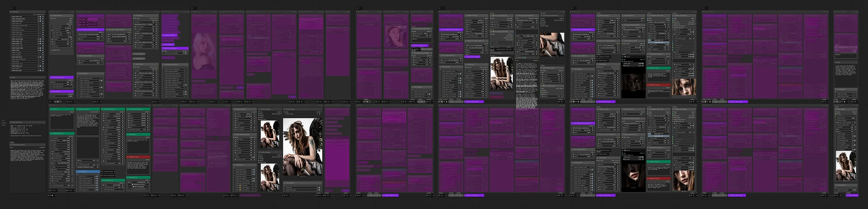The image size is (868, 209).
Task: Click Randomize Each Time in Seed node
Action: [x=138, y=184]
